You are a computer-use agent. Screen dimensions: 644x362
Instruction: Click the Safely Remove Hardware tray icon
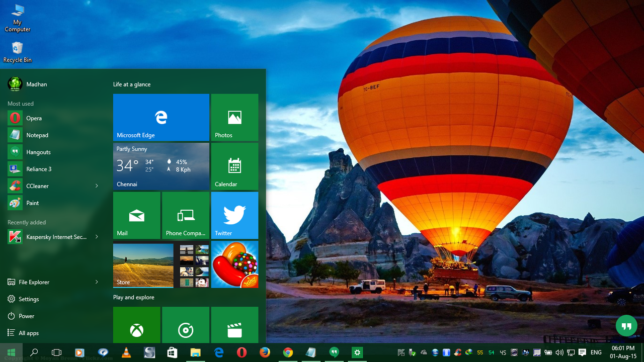click(413, 352)
